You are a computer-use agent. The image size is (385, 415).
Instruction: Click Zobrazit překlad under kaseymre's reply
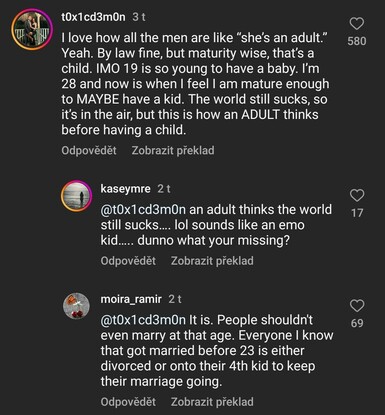[212, 261]
